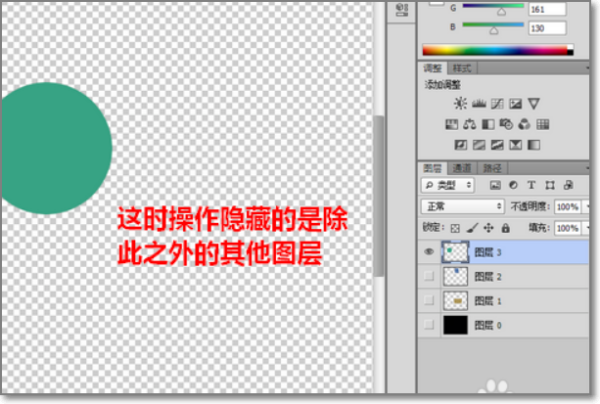Filter layers panel by type layers (T icon)
The image size is (600, 404).
pyautogui.click(x=531, y=185)
